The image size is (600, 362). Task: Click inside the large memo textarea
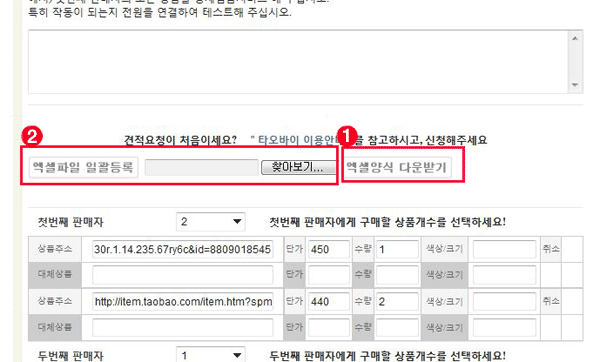pos(298,62)
